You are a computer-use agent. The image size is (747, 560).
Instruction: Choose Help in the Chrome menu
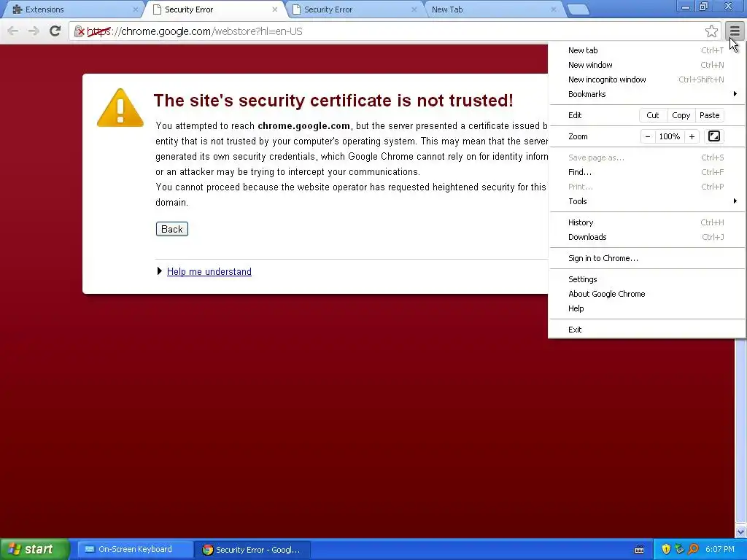[647, 308]
